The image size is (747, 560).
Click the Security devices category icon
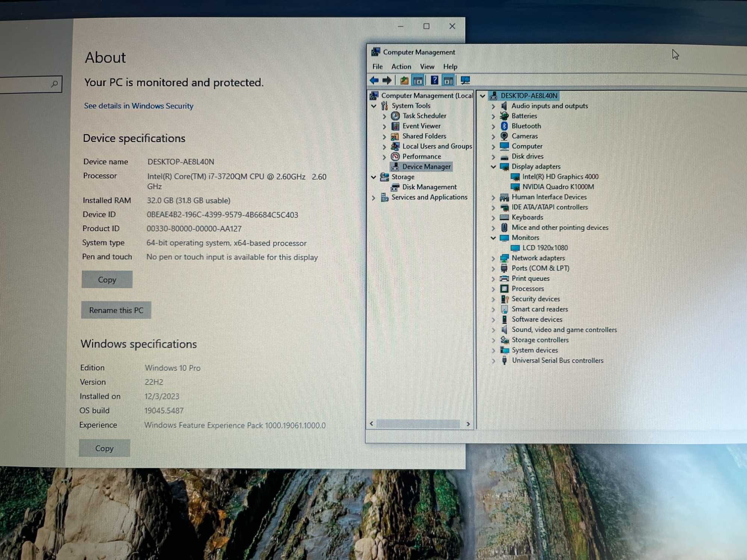505,299
